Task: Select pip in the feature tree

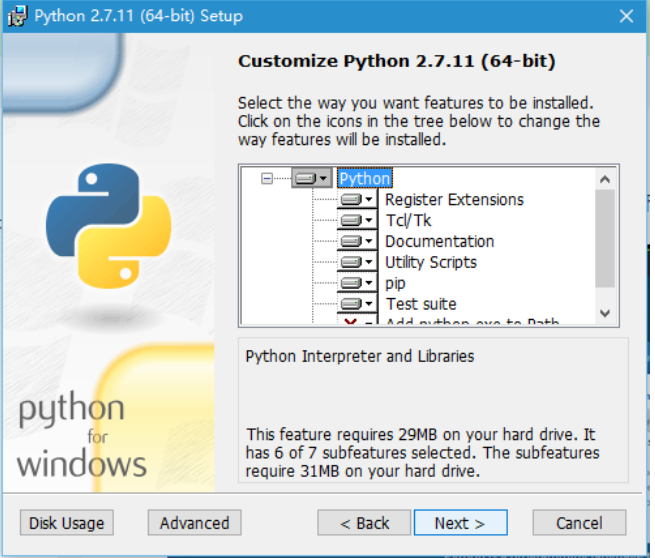Action: pos(395,284)
